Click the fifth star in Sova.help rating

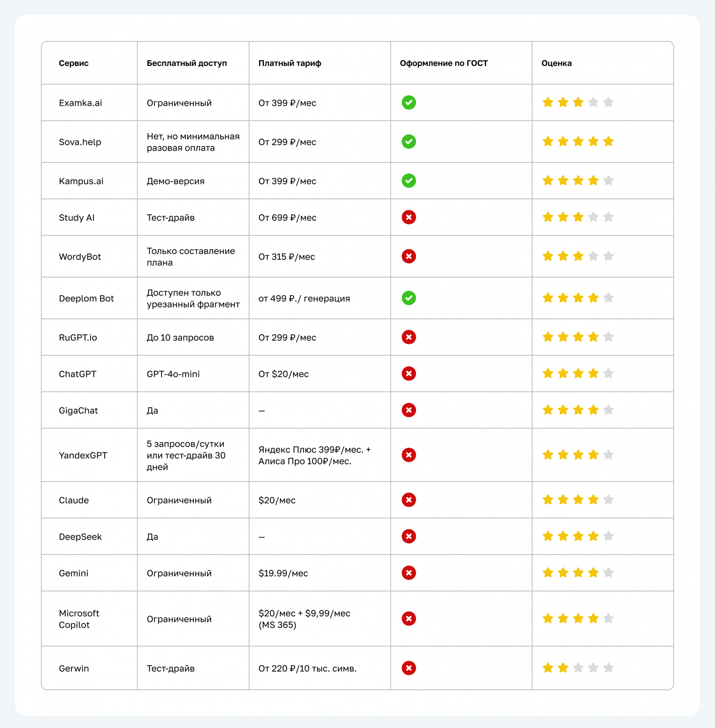[609, 142]
